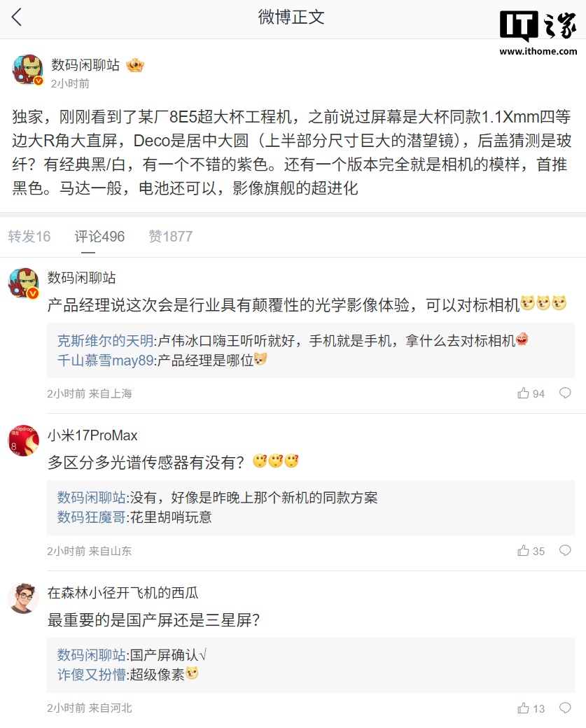Open 在森林小径开飞机的西瓜 username

click(x=123, y=593)
